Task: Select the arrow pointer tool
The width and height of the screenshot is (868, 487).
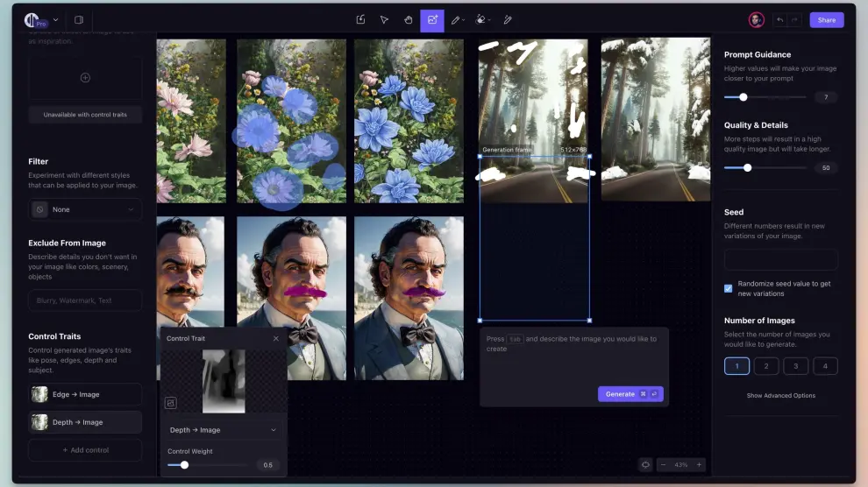Action: click(x=384, y=19)
